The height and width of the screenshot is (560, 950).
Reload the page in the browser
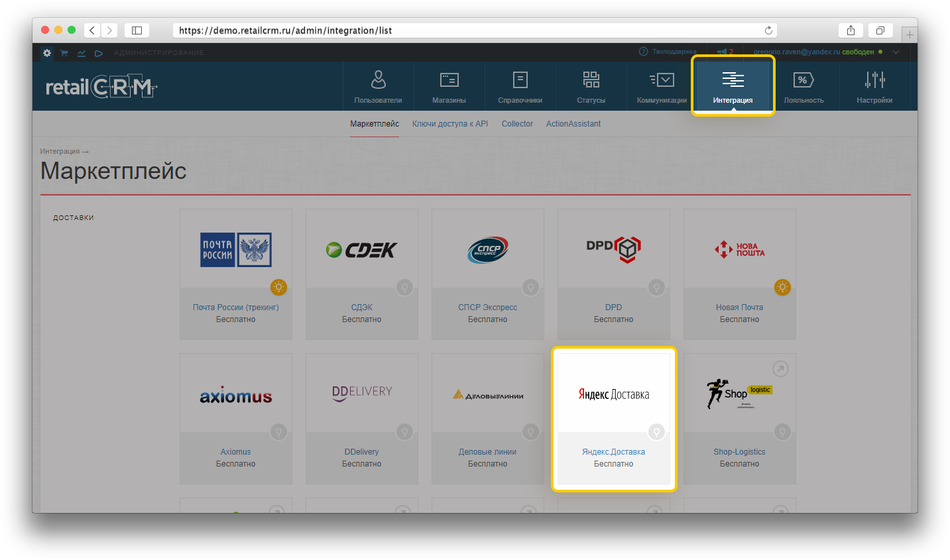[x=768, y=30]
